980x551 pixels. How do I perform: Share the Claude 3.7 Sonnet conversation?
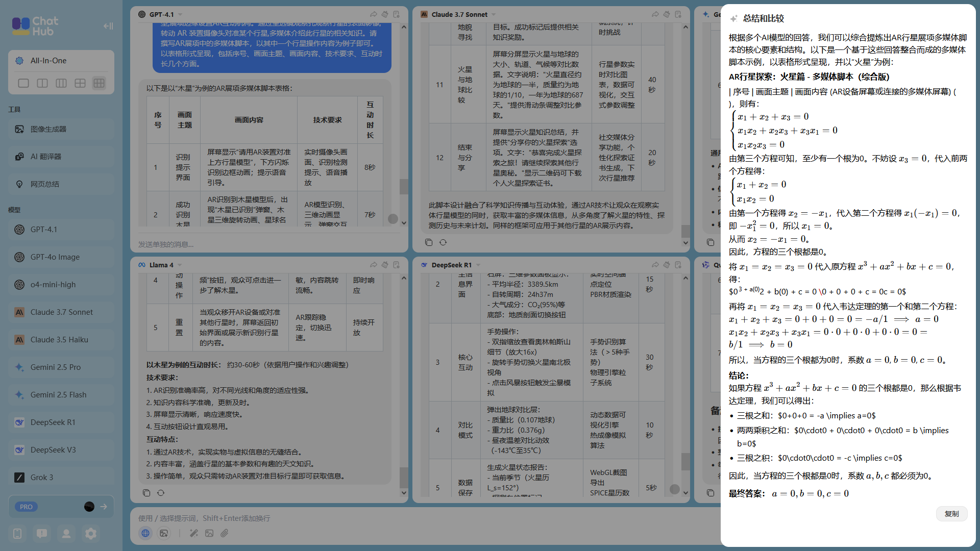coord(655,14)
